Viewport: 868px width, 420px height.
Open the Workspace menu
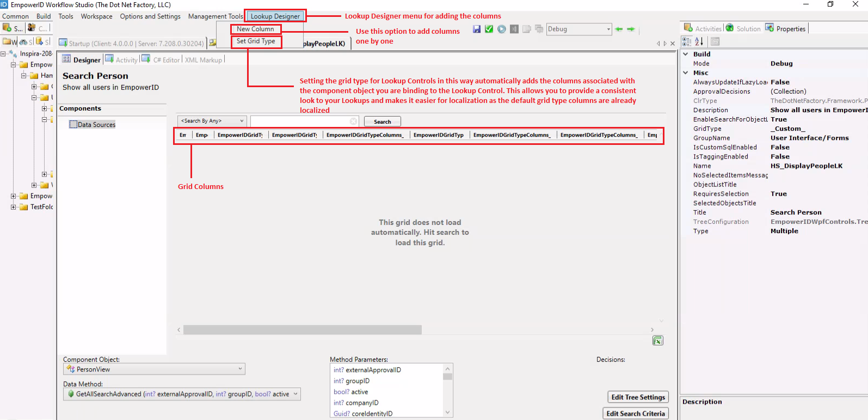coord(97,16)
